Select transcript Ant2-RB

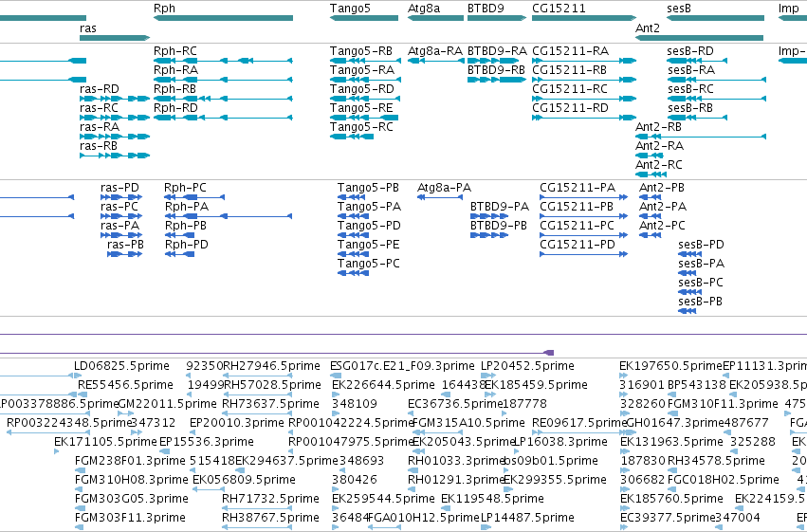point(701,137)
